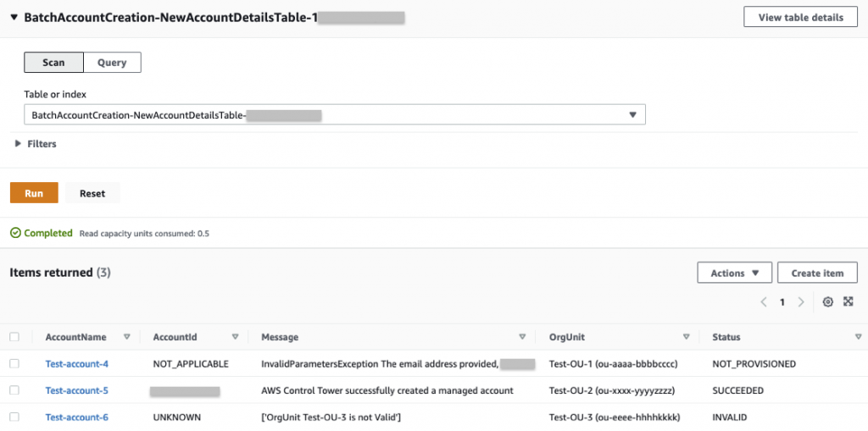Viewport: 868px width, 431px height.
Task: Run the scan
Action: (x=34, y=193)
